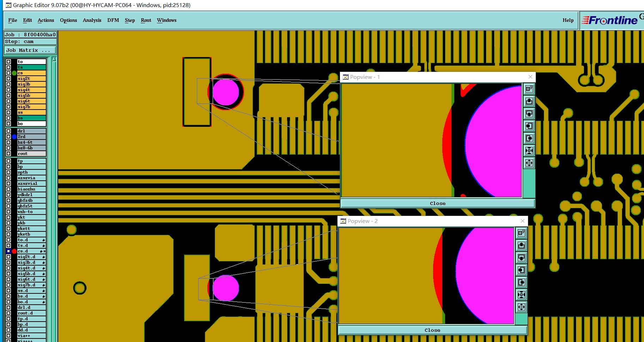Click the pan up icon in Popview 2

[521, 245]
